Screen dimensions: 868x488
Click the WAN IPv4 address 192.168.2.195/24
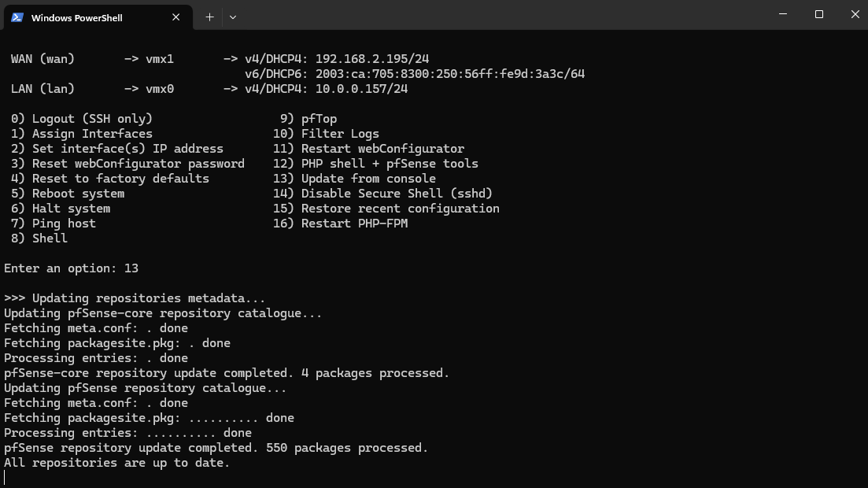[x=372, y=59]
